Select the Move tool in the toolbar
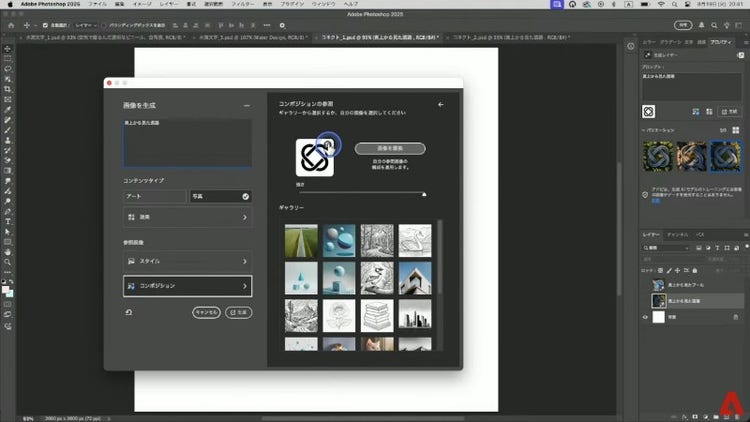 tap(7, 47)
